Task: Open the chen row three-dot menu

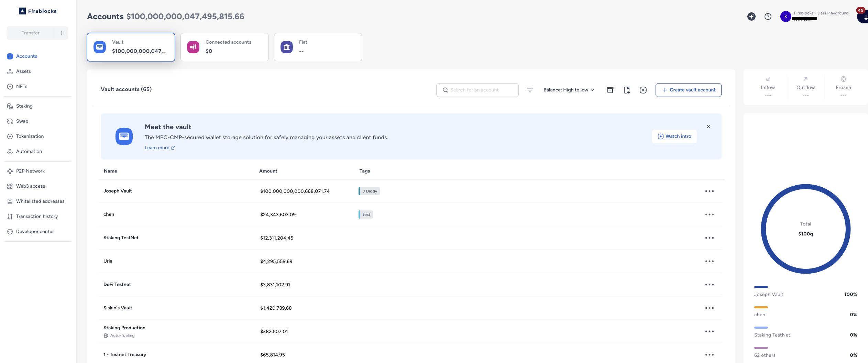Action: click(x=710, y=214)
